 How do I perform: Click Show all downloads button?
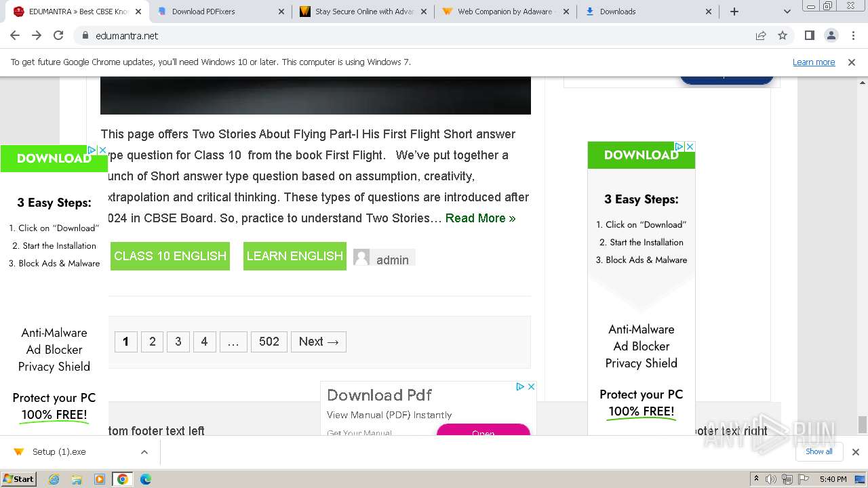pos(818,451)
